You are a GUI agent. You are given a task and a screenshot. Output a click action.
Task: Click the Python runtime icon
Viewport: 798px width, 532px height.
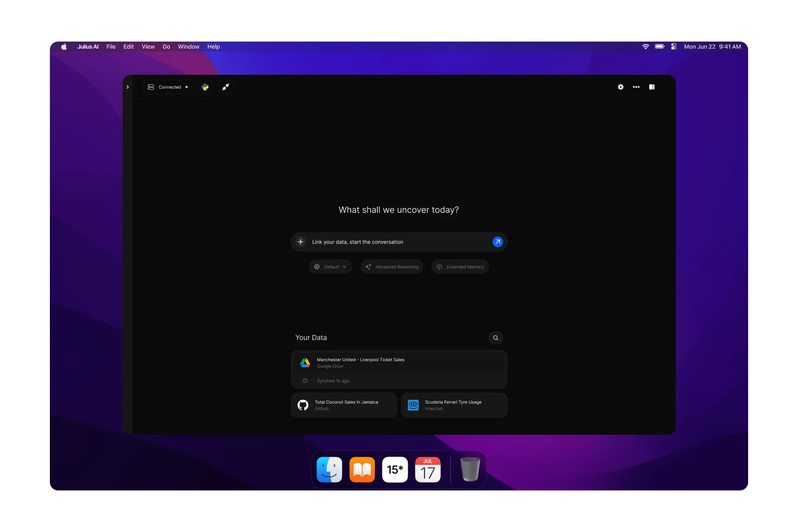pos(205,87)
